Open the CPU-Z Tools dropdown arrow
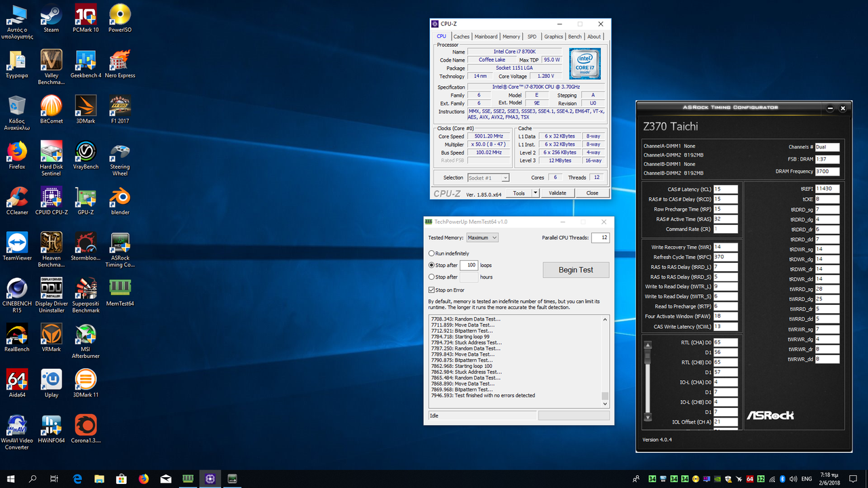Viewport: 868px width, 488px height. (x=535, y=193)
